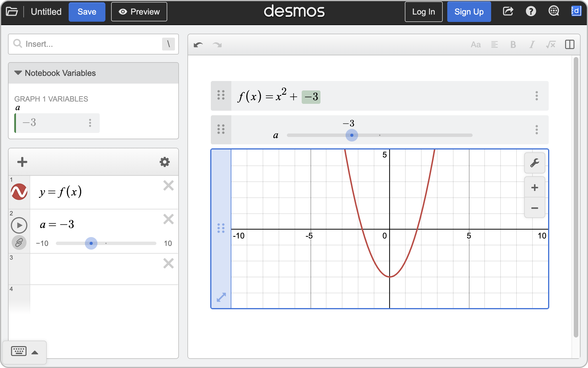
Task: Click the Sign Up button
Action: pyautogui.click(x=469, y=12)
